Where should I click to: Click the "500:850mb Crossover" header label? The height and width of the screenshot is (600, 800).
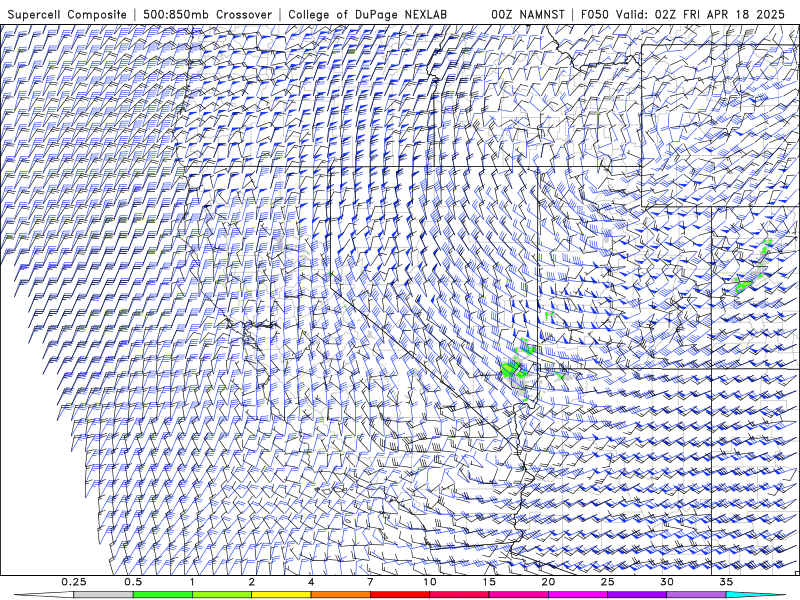point(207,14)
